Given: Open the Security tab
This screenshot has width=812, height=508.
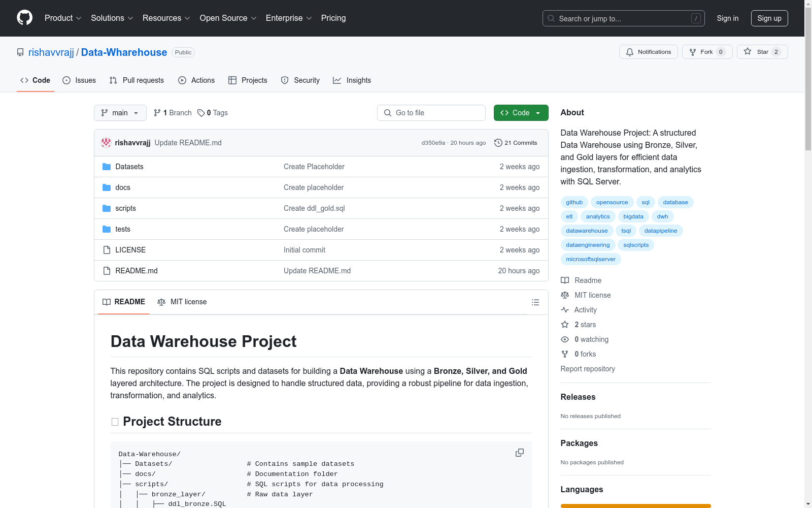Looking at the screenshot, I should [x=300, y=80].
